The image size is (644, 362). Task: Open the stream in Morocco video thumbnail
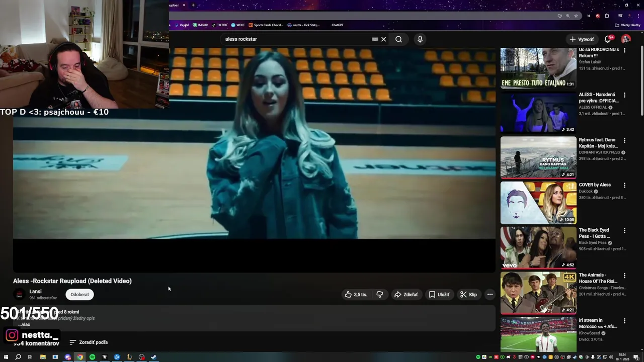click(x=538, y=334)
